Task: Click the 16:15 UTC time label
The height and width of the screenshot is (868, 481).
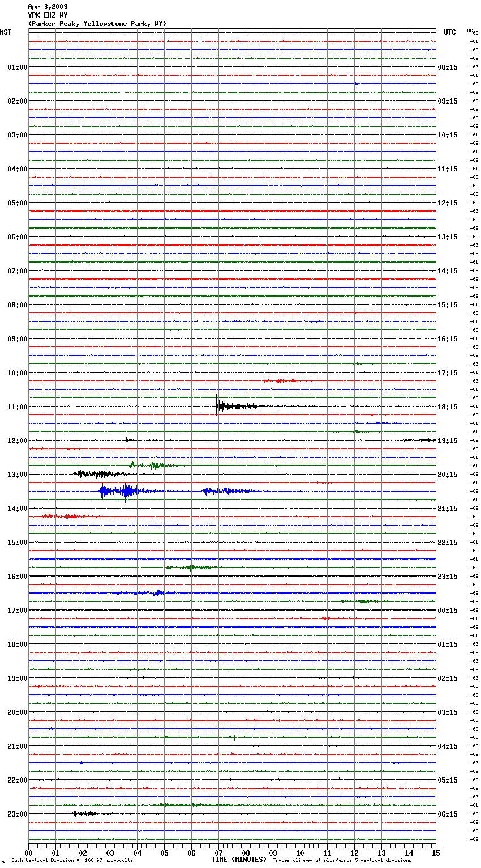Action: 448,339
